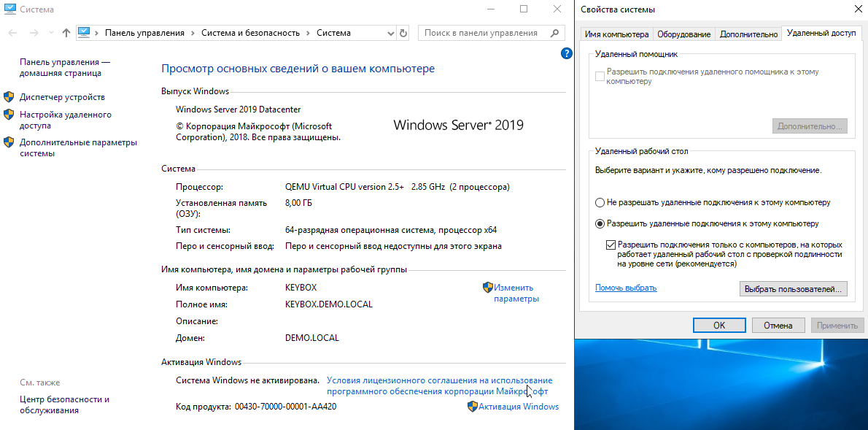868x430 pixels.
Task: Click the Up arrow navigation icon
Action: point(66,33)
